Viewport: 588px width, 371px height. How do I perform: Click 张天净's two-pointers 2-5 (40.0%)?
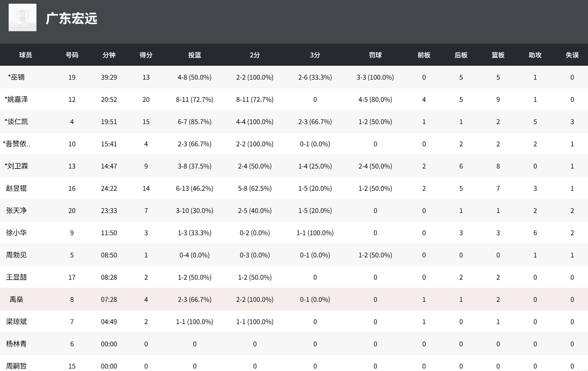pyautogui.click(x=255, y=211)
